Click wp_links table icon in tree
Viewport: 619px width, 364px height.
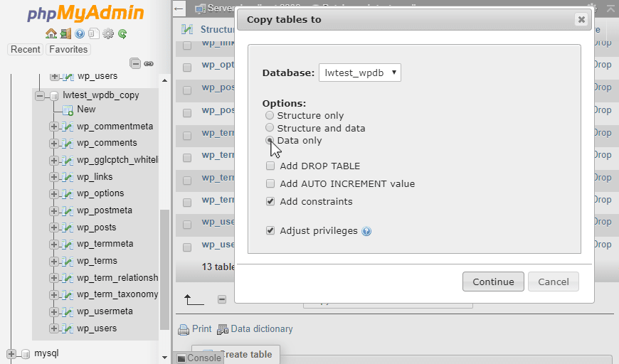click(x=68, y=177)
